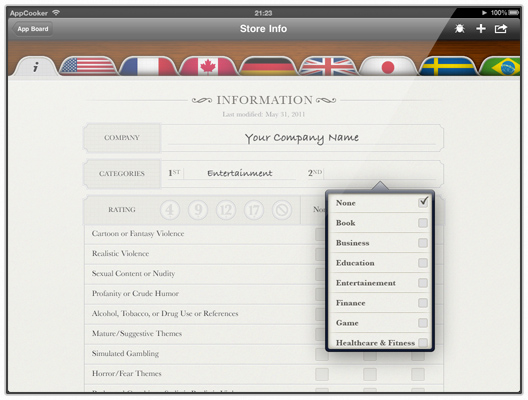Tap the share export icon

(501, 29)
